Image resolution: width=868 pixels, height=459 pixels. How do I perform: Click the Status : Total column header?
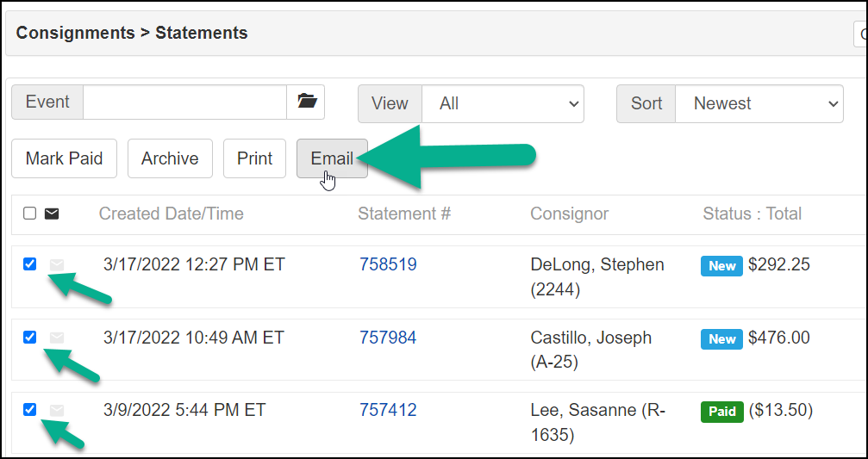point(752,214)
